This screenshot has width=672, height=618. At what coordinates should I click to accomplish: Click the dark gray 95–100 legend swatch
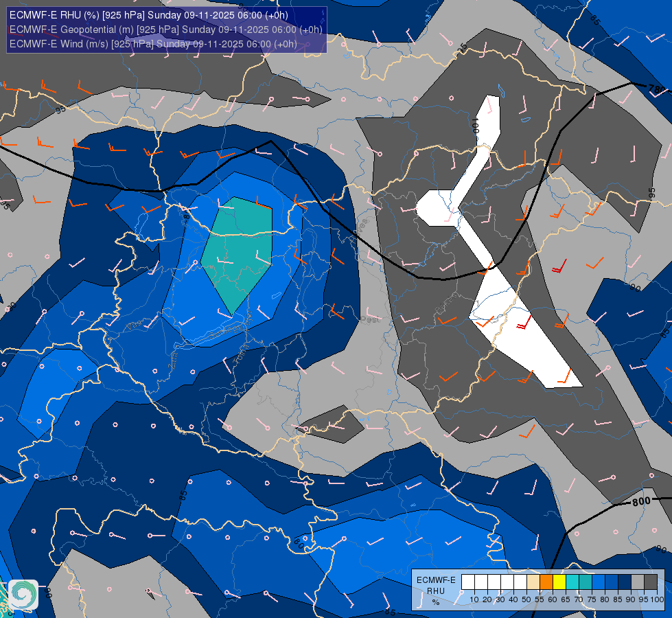[x=651, y=582]
